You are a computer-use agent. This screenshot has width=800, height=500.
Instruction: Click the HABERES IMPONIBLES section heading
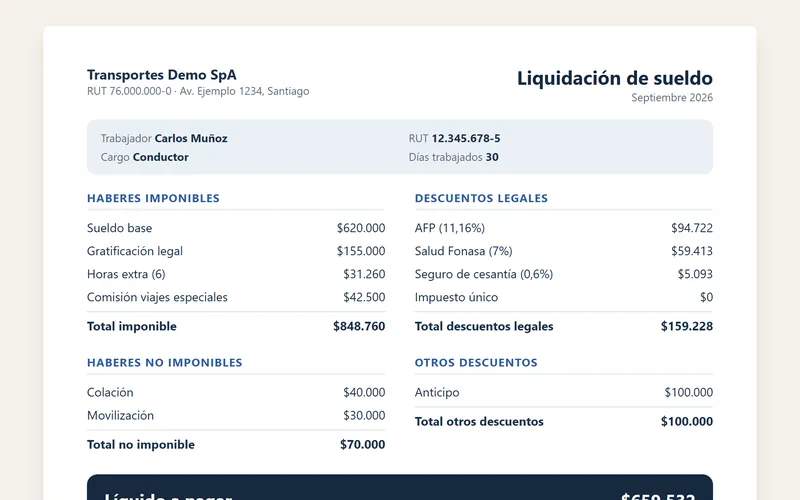coord(153,198)
